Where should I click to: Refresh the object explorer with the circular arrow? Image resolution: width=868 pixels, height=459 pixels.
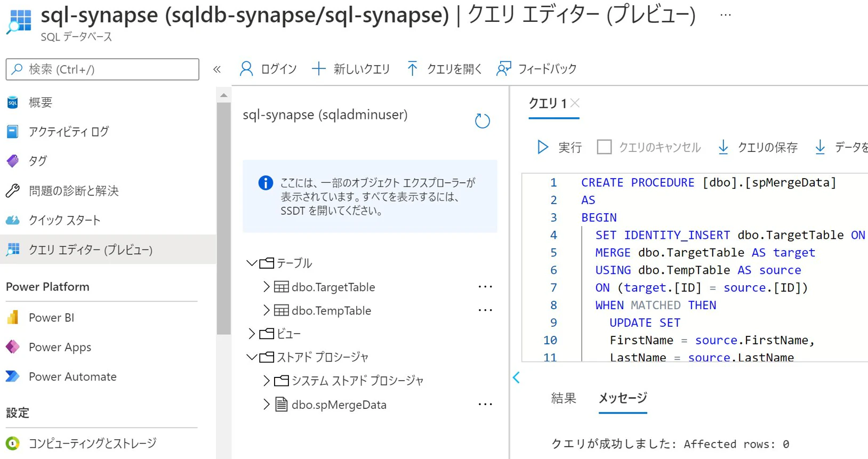point(483,121)
